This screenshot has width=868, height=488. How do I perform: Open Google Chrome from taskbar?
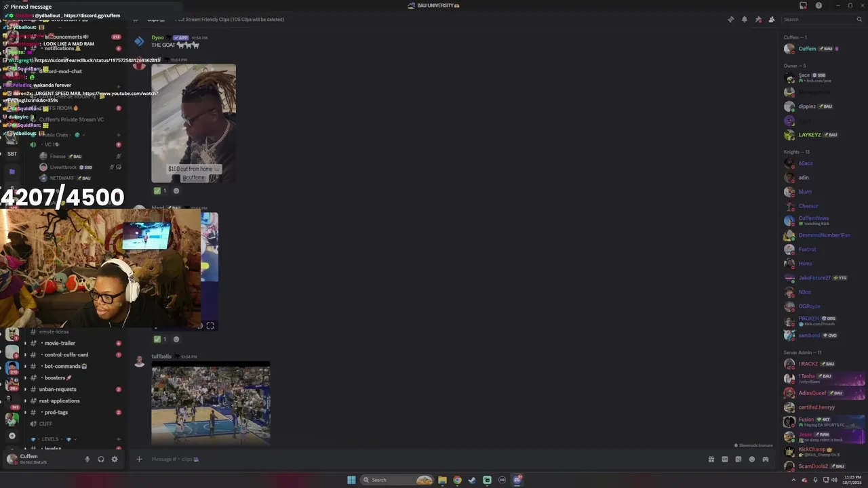pyautogui.click(x=457, y=480)
